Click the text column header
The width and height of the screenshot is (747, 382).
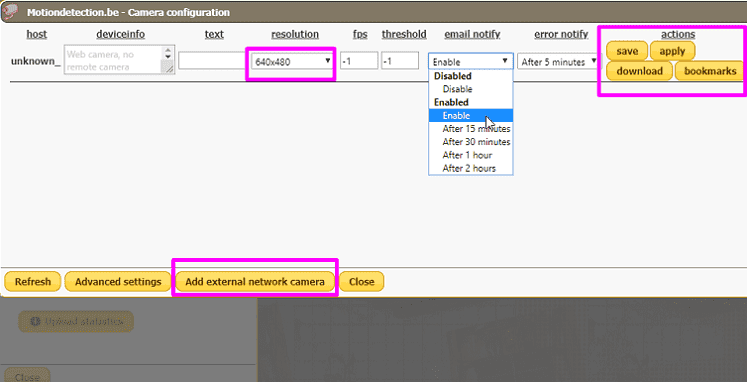(x=214, y=34)
